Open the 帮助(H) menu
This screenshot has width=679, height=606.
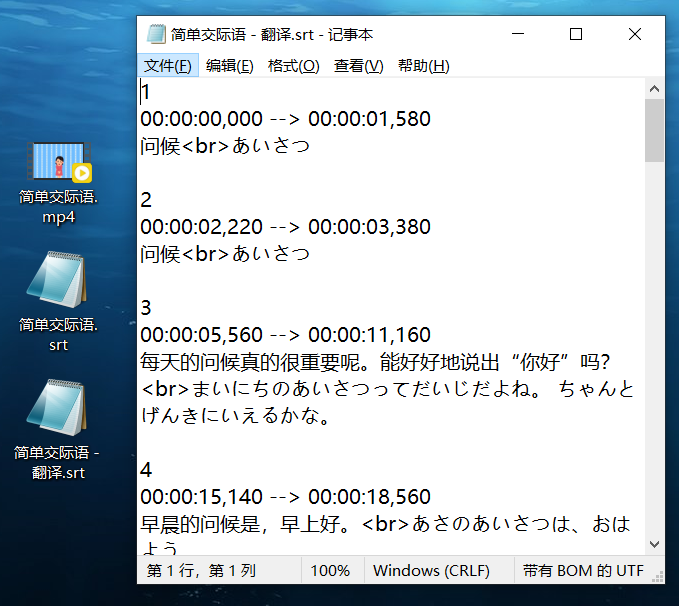point(424,66)
